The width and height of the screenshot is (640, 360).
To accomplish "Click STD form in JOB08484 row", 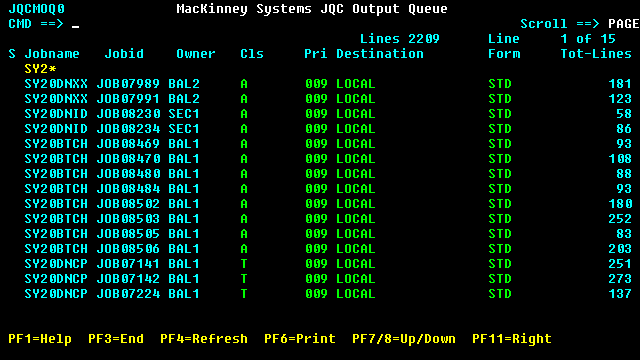I will click(500, 189).
